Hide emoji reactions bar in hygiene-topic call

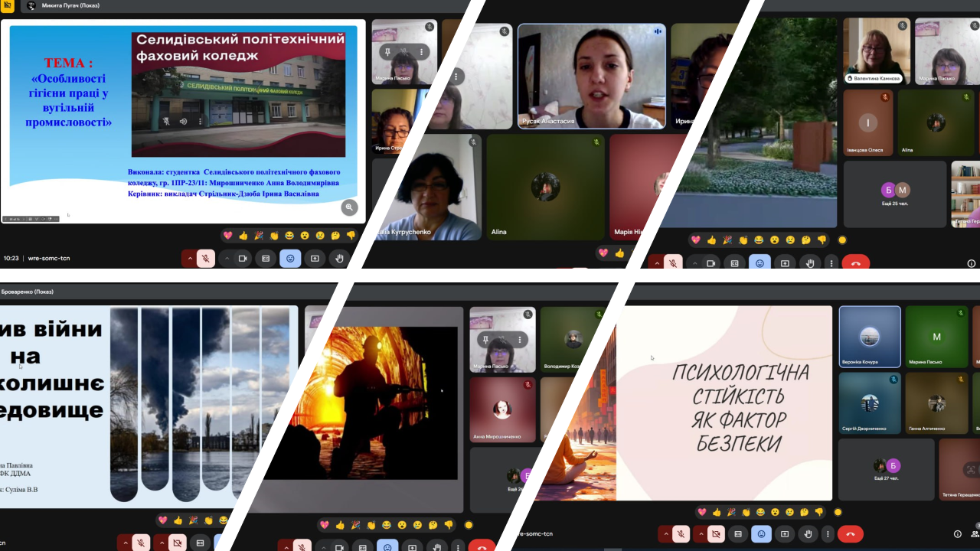point(290,259)
